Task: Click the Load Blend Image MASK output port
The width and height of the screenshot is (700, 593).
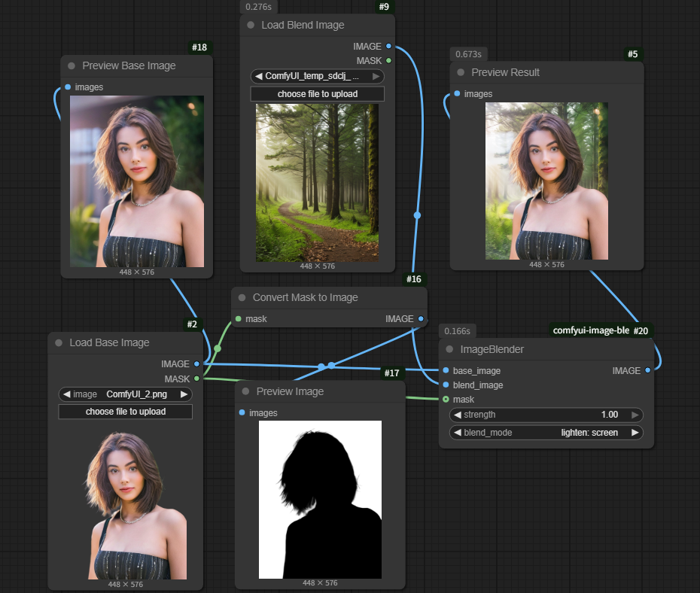Action: click(x=388, y=60)
